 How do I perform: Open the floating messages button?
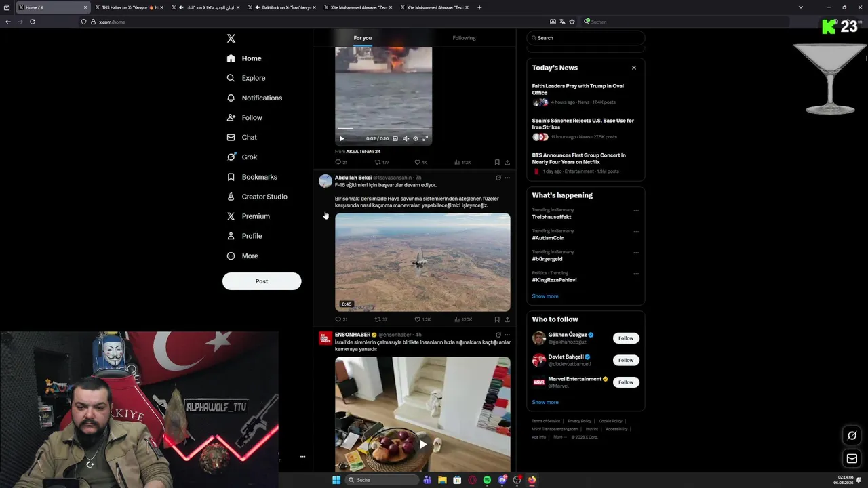[x=852, y=459]
